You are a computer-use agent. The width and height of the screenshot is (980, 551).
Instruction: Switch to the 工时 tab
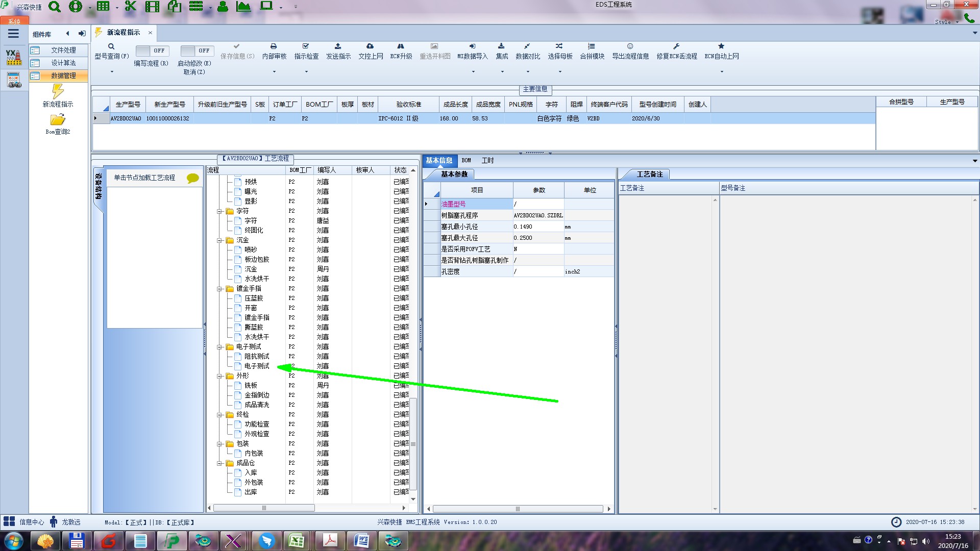coord(487,160)
